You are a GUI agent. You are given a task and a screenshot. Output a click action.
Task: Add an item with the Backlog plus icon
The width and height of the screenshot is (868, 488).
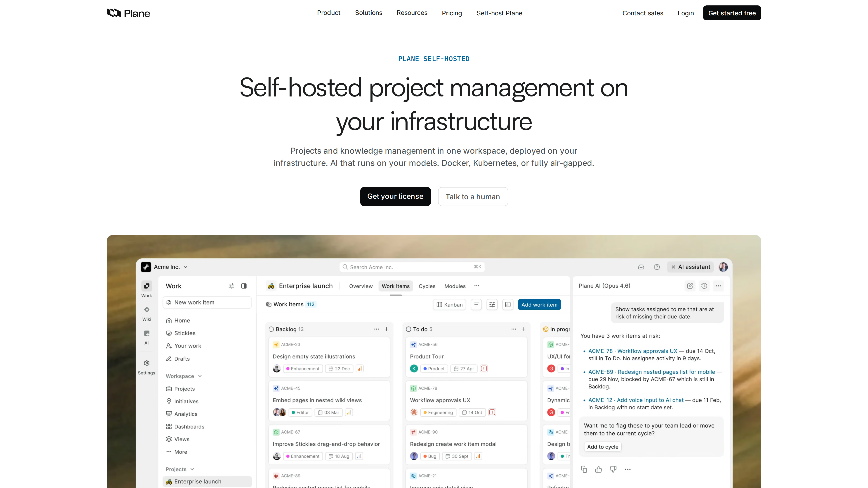pyautogui.click(x=387, y=329)
